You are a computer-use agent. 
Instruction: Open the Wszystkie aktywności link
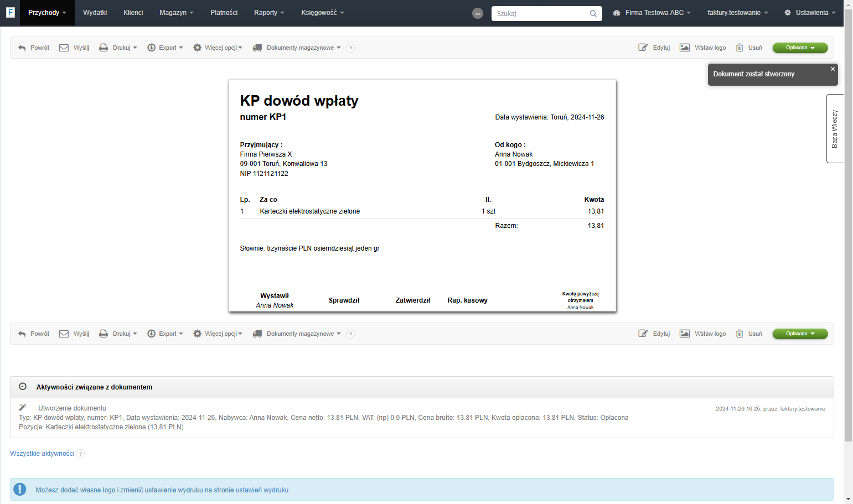(42, 454)
